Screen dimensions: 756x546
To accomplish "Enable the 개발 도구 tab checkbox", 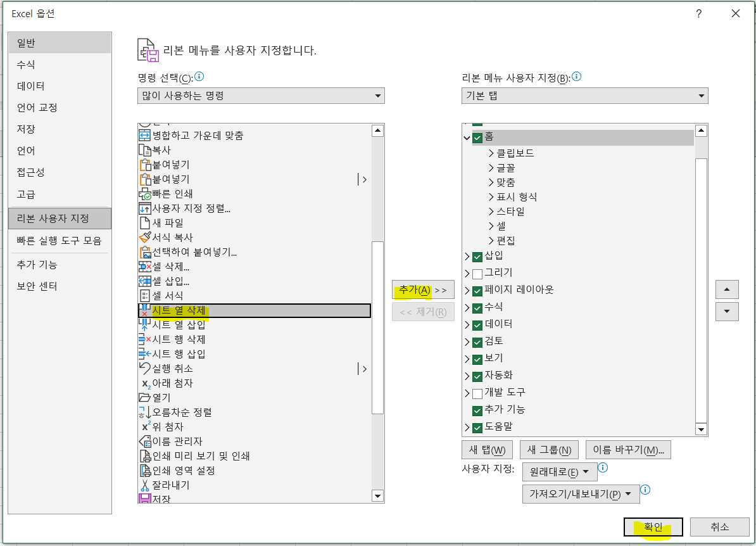I will click(x=477, y=393).
